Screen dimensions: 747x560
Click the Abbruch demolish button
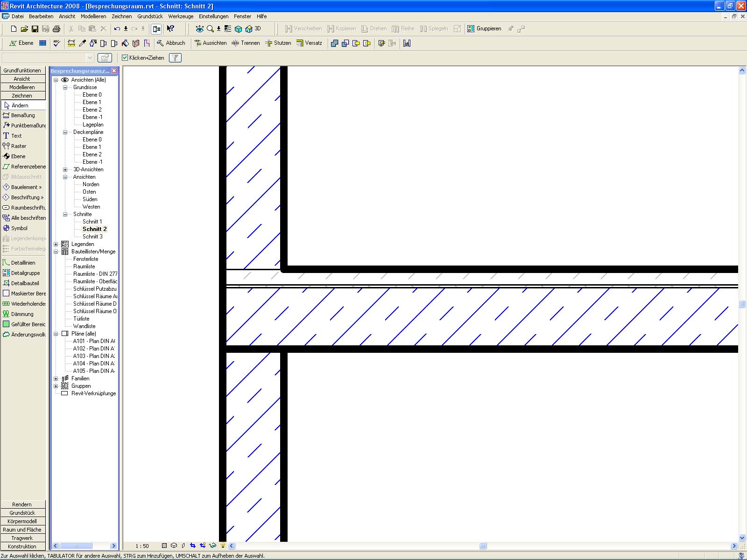coord(171,43)
